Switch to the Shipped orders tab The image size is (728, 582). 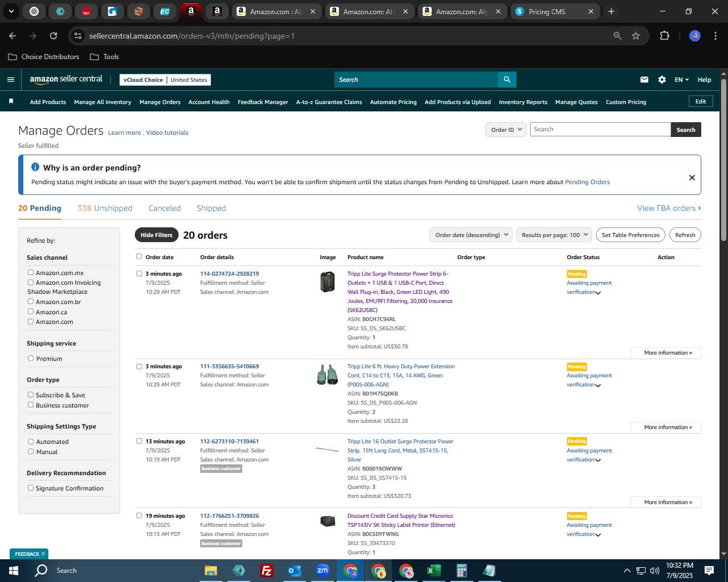point(211,208)
